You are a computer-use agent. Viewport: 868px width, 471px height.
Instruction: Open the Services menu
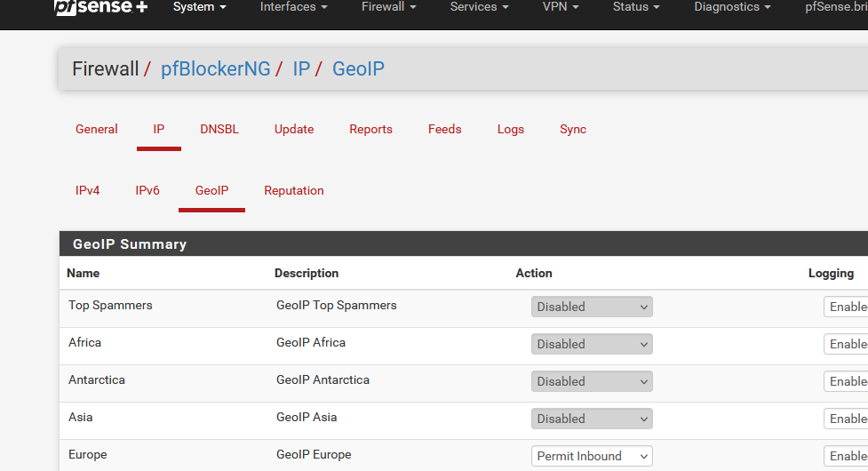479,7
